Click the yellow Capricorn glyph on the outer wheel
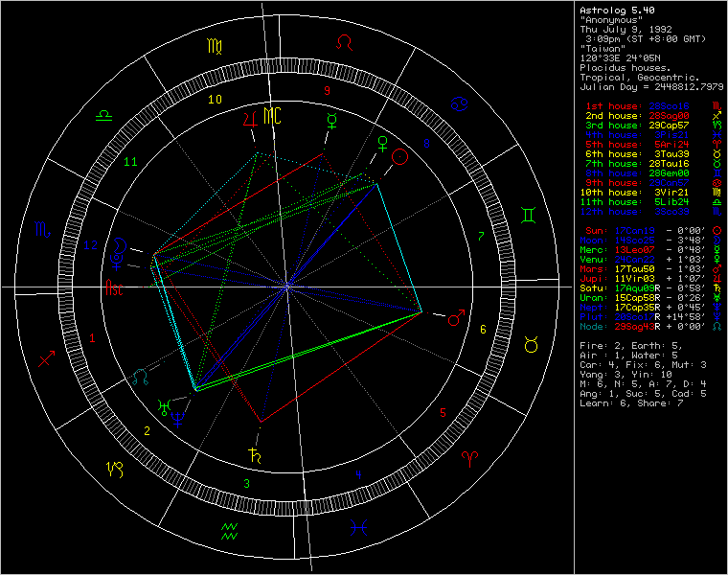Screen dimensions: 728x575 [x=115, y=470]
